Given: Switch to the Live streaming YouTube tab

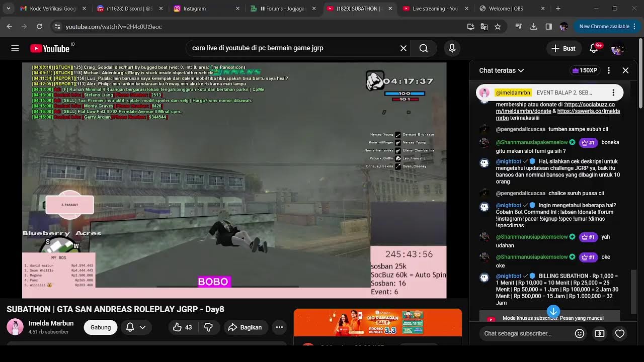Looking at the screenshot, I should 435,9.
